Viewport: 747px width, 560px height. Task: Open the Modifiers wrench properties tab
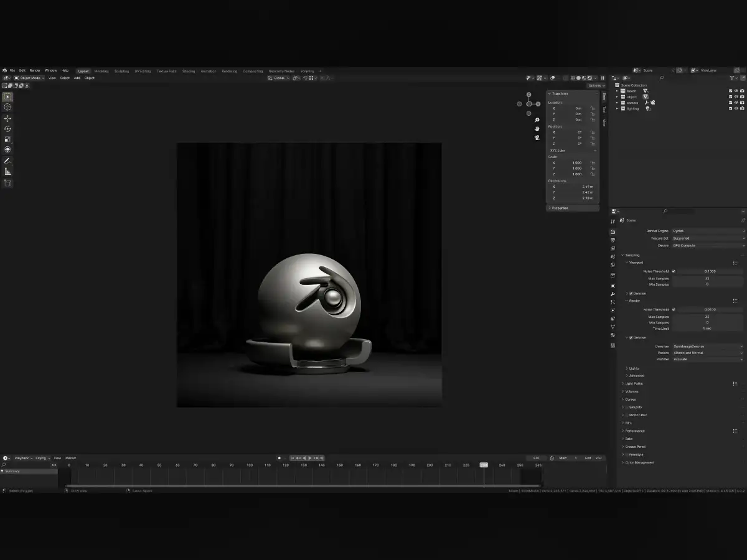pos(613,294)
